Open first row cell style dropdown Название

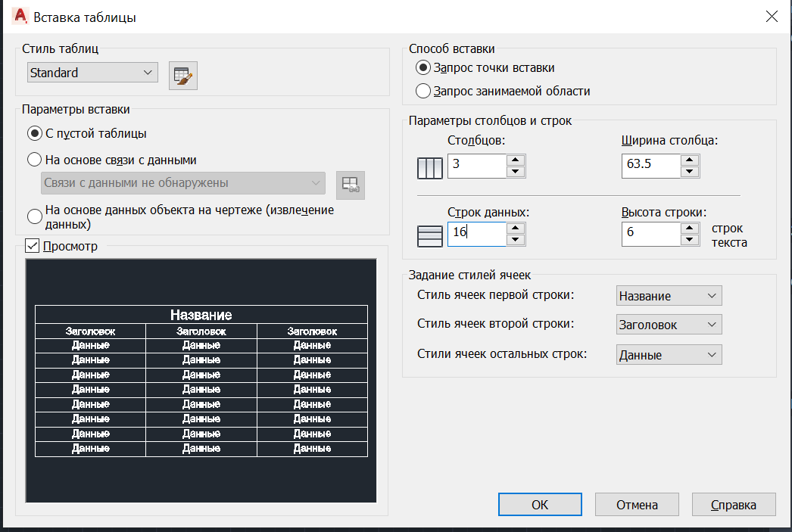coord(669,296)
